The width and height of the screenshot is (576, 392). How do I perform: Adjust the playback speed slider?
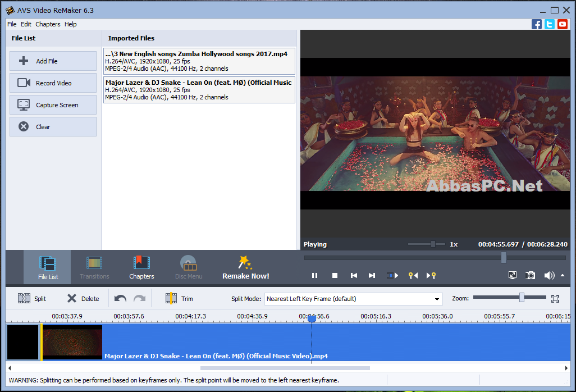(x=433, y=244)
